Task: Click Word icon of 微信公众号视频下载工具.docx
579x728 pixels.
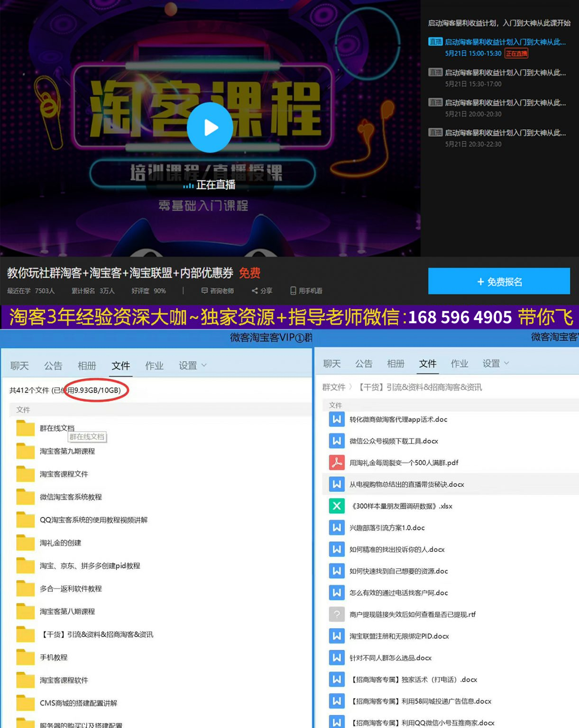Action: coord(337,441)
